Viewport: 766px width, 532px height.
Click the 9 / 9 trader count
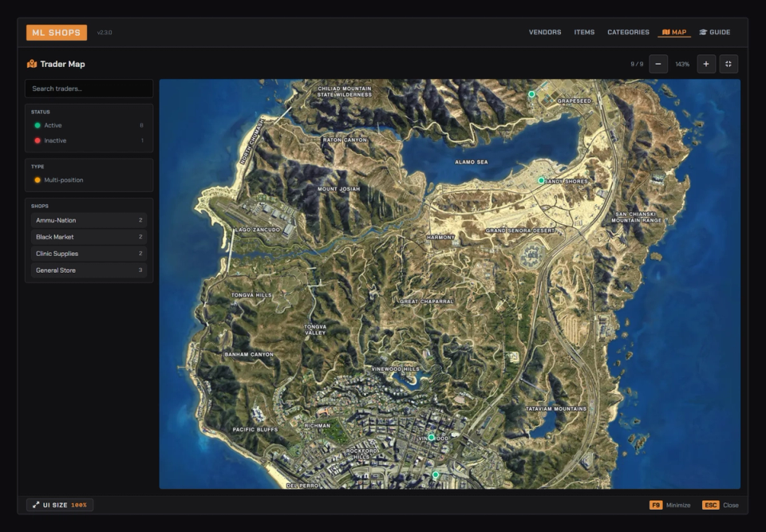pos(637,64)
